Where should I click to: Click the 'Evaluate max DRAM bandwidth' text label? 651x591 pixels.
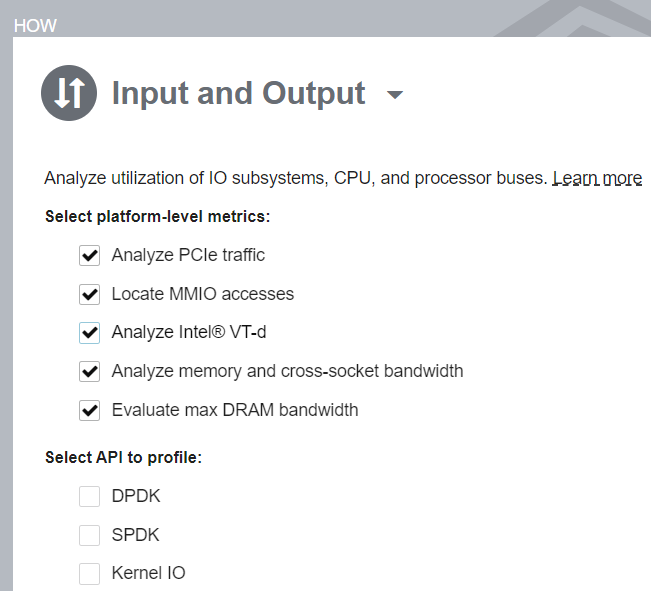pyautogui.click(x=235, y=410)
